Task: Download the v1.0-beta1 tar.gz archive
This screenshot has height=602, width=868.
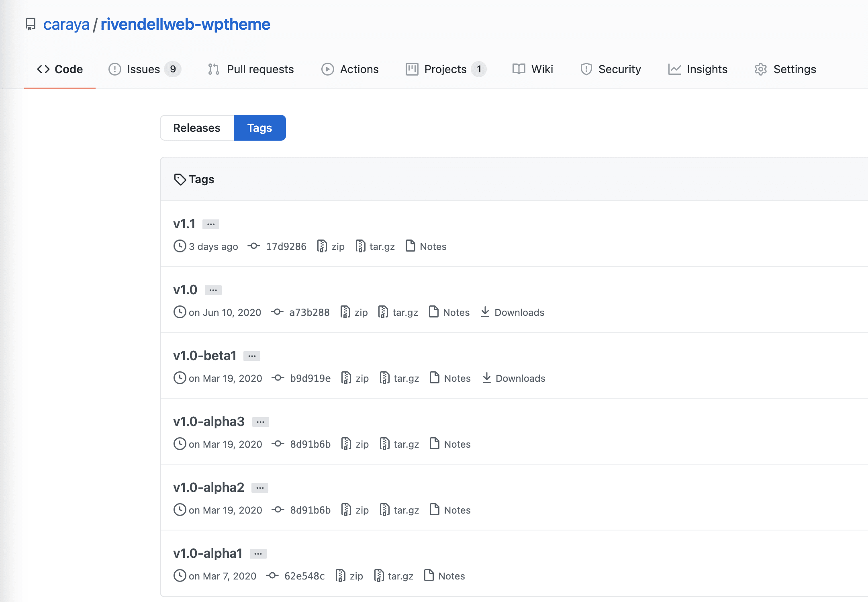Action: (x=399, y=378)
